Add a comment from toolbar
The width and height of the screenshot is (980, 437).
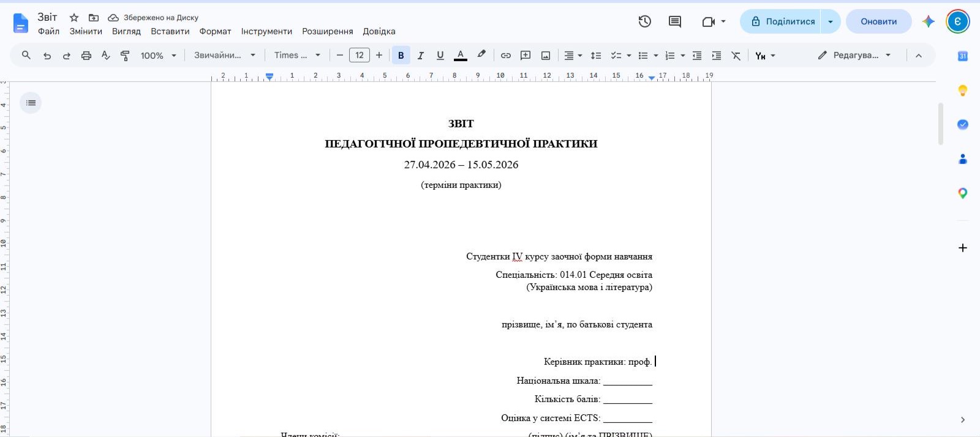(526, 55)
